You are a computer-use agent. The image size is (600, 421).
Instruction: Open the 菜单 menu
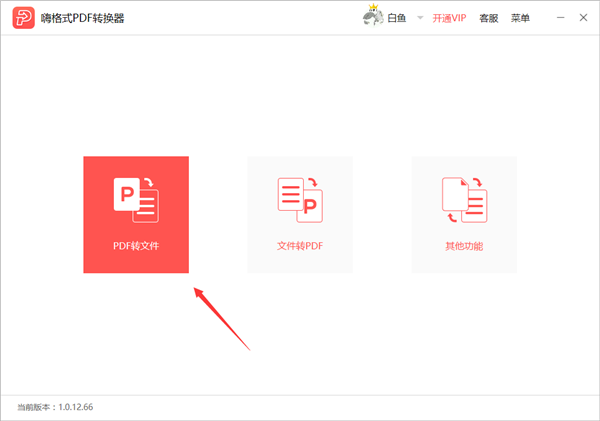point(520,18)
